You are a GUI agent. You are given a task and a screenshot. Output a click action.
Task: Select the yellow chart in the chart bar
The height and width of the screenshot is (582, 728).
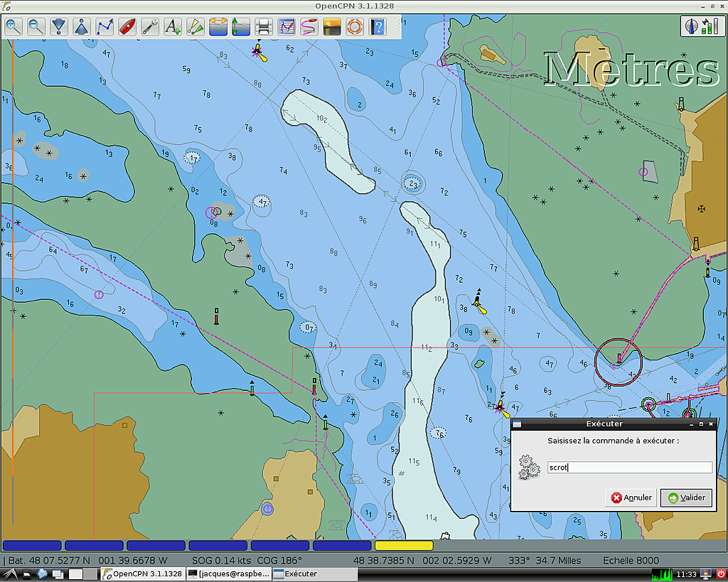point(404,545)
